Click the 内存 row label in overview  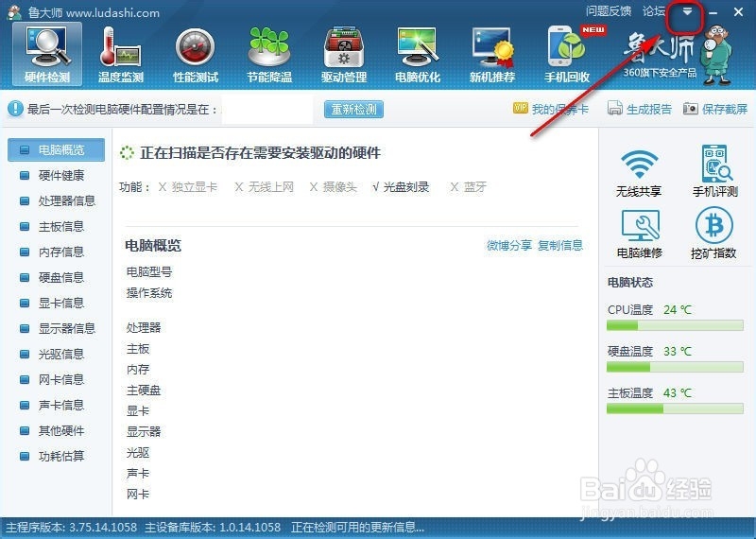(x=138, y=369)
